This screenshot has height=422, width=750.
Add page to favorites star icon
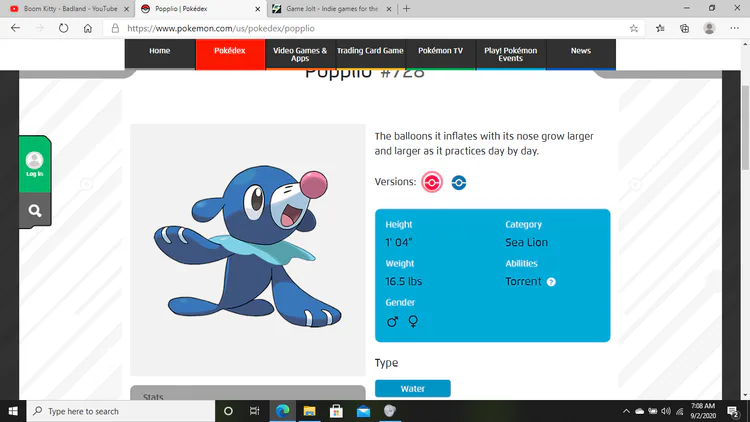(634, 28)
